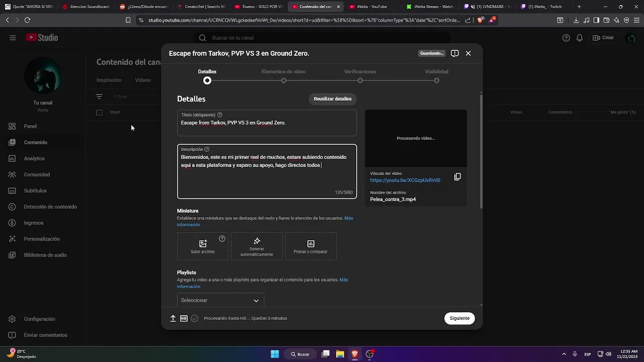Click browser back arrow
The image size is (644, 362).
[x=7, y=20]
